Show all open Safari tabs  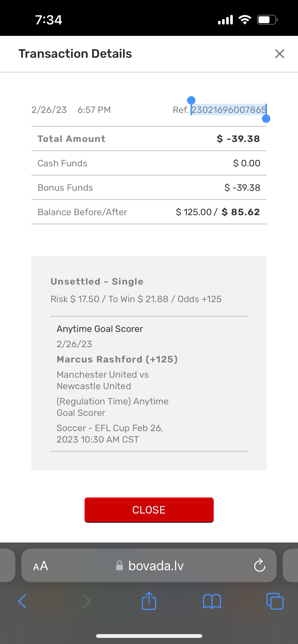(275, 601)
